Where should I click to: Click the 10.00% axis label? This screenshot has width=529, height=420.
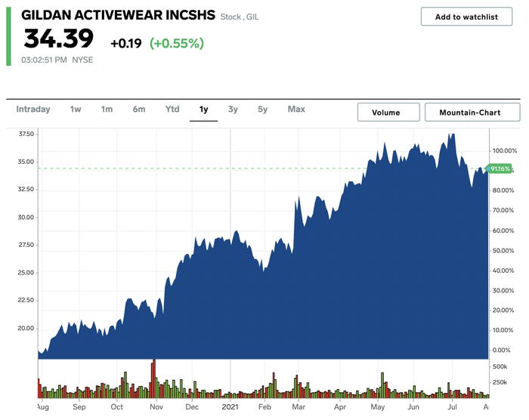503,330
